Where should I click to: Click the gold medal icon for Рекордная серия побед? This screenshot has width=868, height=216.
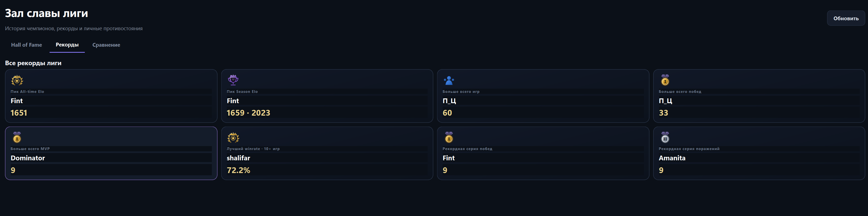pos(449,138)
